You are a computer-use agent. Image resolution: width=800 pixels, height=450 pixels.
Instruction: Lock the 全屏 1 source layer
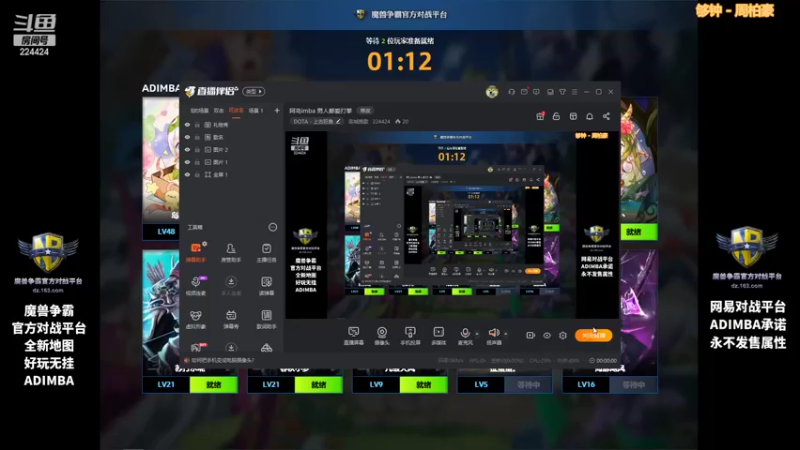(197, 174)
